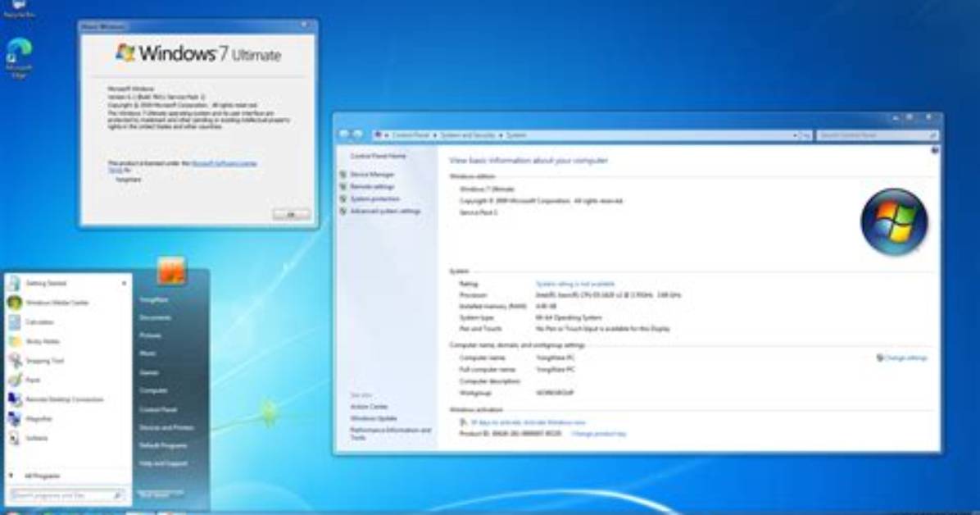Open Computer from Start menu
980x515 pixels.
pyautogui.click(x=153, y=391)
